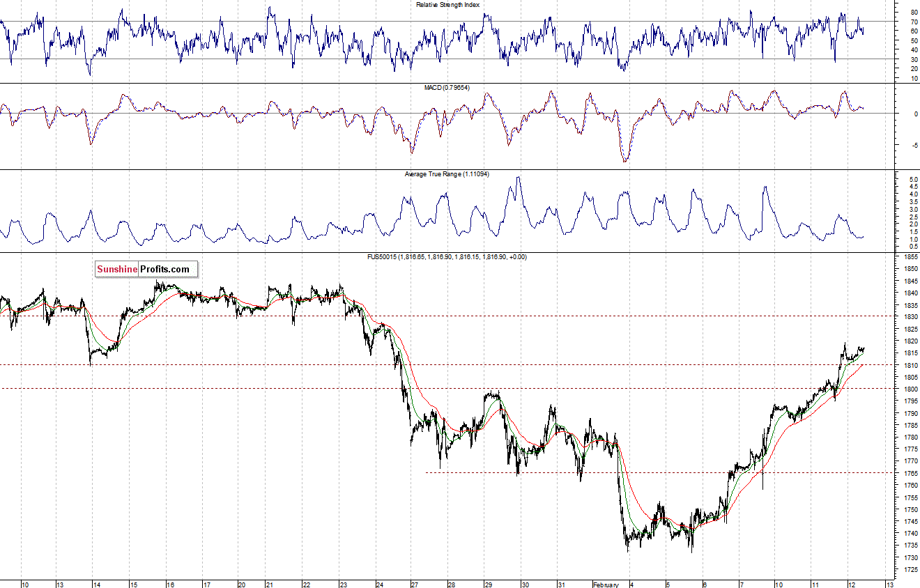Click the date label 15 on the axis
Image resolution: width=920 pixels, height=588 pixels.
[x=133, y=584]
